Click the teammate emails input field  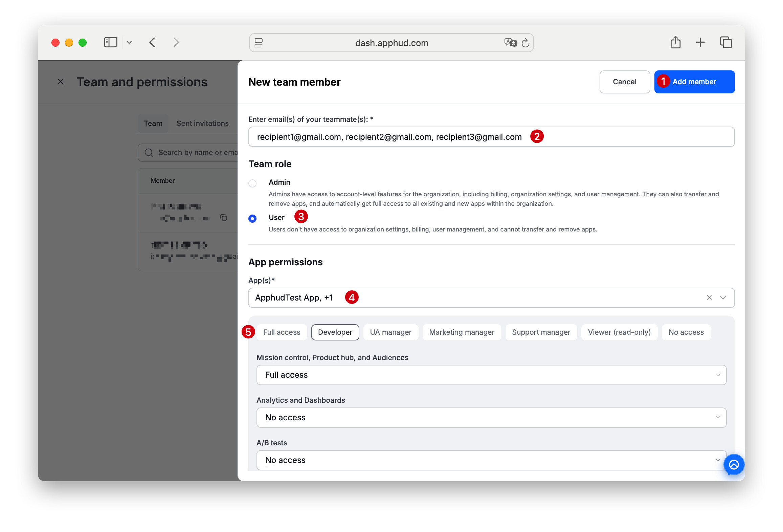491,137
